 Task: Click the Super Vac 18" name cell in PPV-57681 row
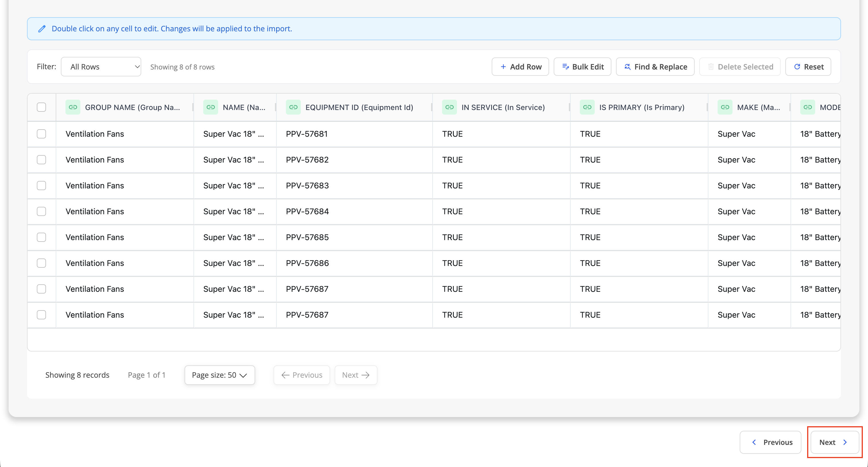pyautogui.click(x=235, y=134)
